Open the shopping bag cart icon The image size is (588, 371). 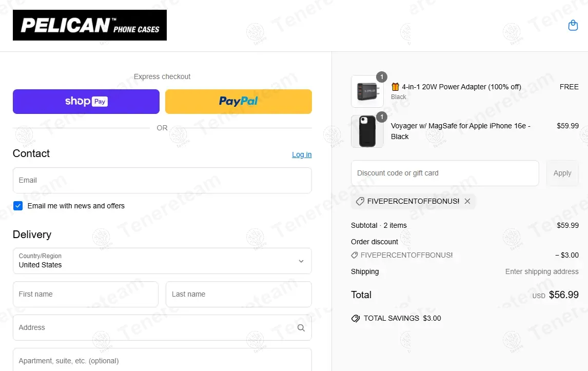tap(573, 26)
